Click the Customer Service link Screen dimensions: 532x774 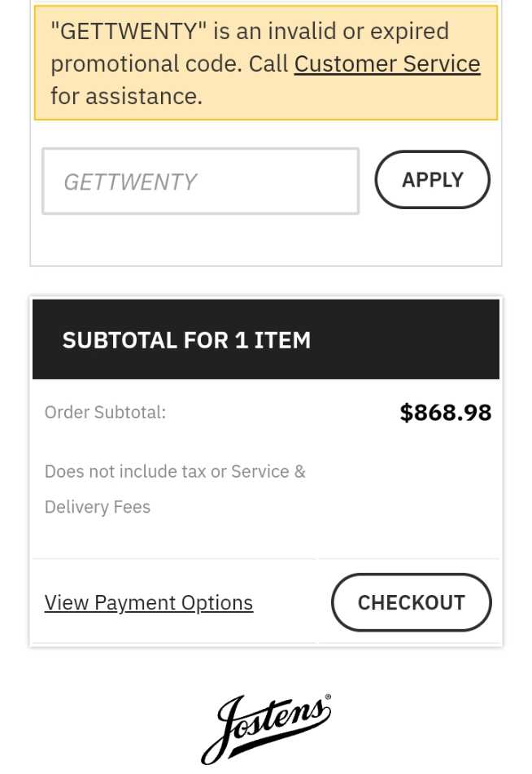[x=386, y=63]
